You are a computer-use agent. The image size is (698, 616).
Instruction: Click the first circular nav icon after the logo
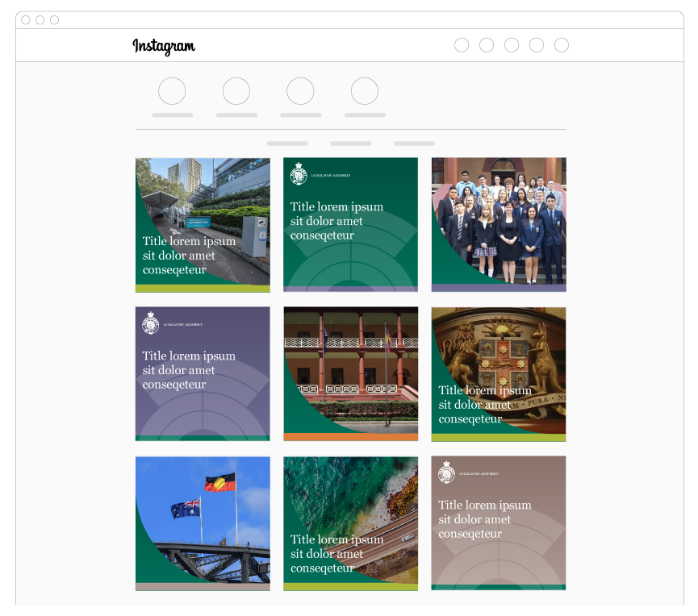click(x=462, y=45)
